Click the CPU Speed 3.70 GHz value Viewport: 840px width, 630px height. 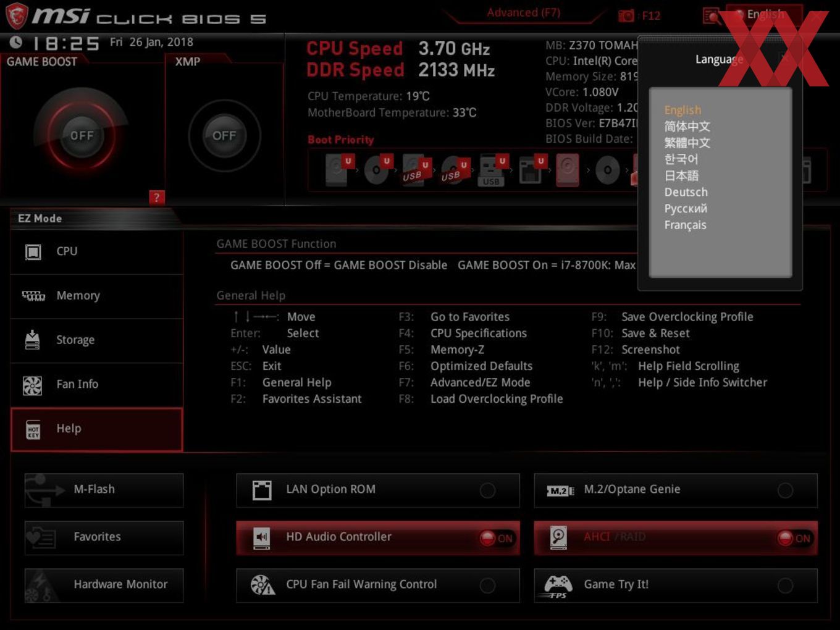coord(454,49)
